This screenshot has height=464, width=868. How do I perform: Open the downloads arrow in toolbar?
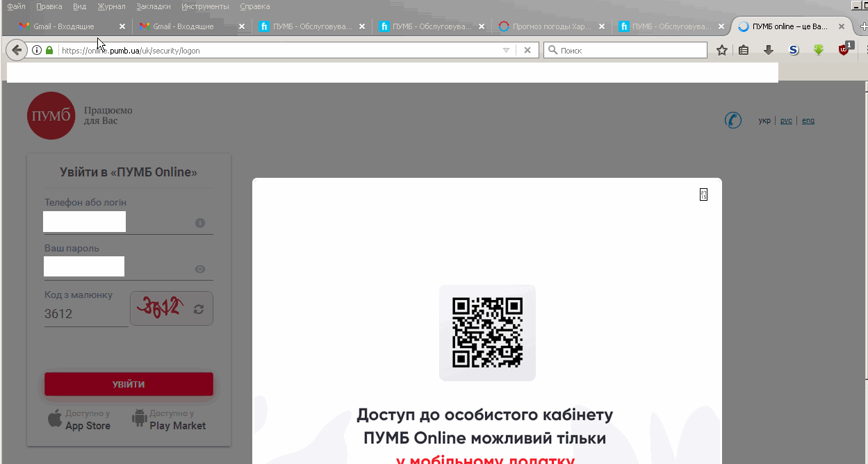[x=769, y=50]
